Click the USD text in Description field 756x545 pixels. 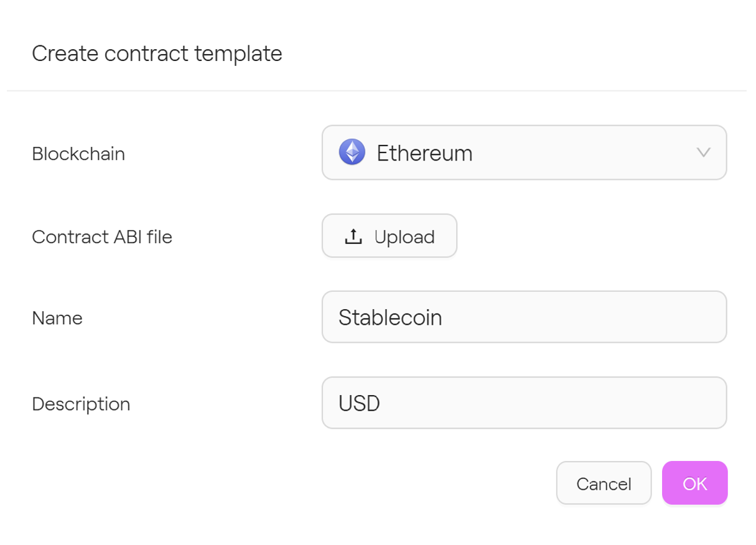(x=359, y=403)
